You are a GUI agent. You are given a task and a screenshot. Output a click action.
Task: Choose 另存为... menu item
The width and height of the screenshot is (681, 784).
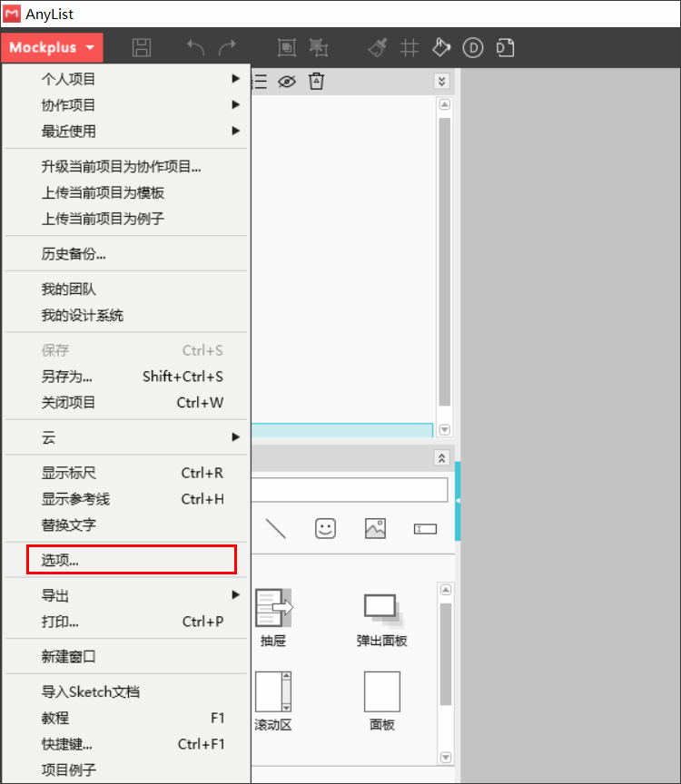click(x=126, y=377)
